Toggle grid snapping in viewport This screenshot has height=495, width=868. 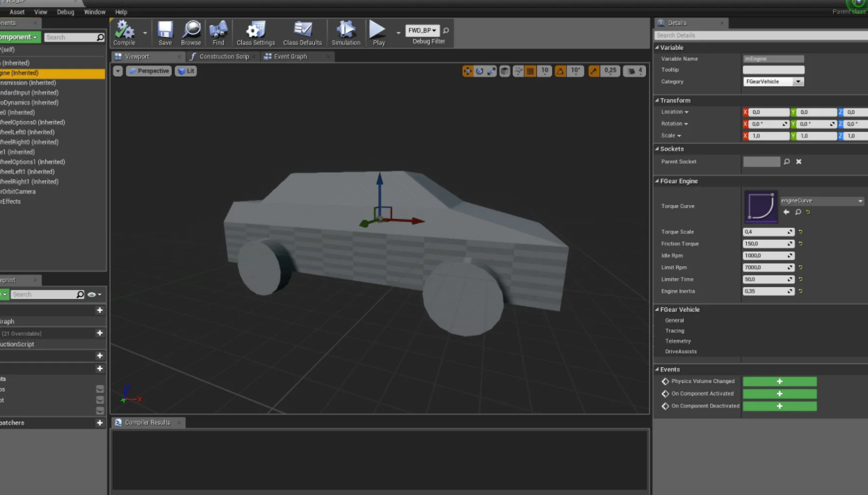point(530,71)
